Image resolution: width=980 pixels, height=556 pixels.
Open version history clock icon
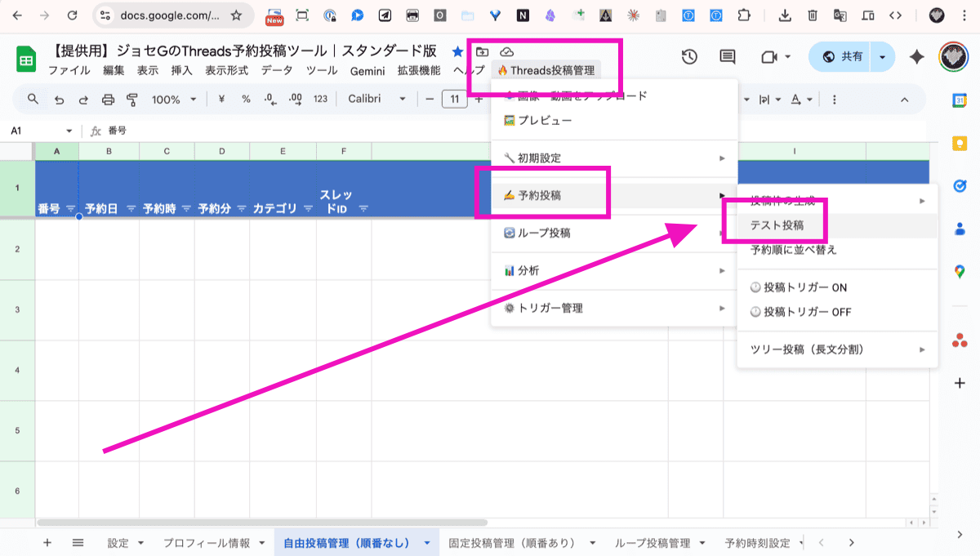click(689, 56)
